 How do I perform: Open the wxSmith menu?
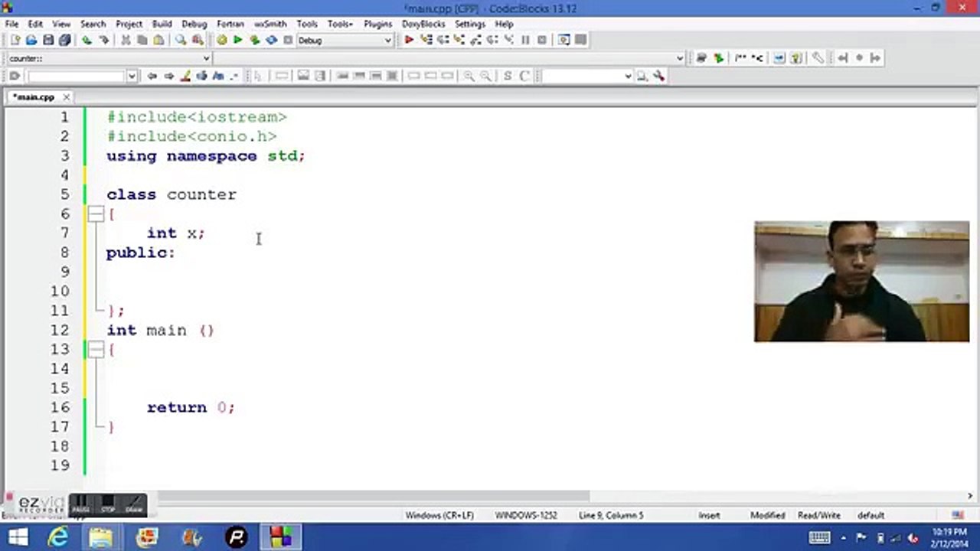point(270,24)
